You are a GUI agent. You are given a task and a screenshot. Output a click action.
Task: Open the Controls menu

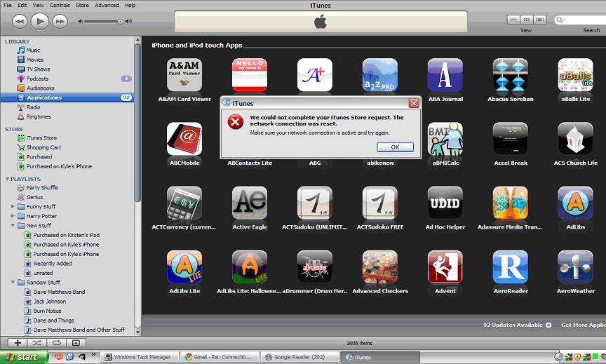[x=60, y=5]
